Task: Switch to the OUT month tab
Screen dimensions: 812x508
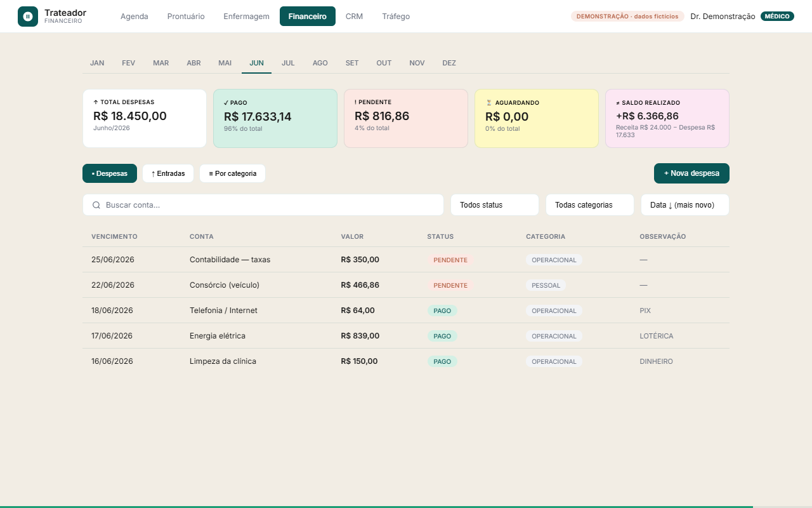Action: pos(384,63)
